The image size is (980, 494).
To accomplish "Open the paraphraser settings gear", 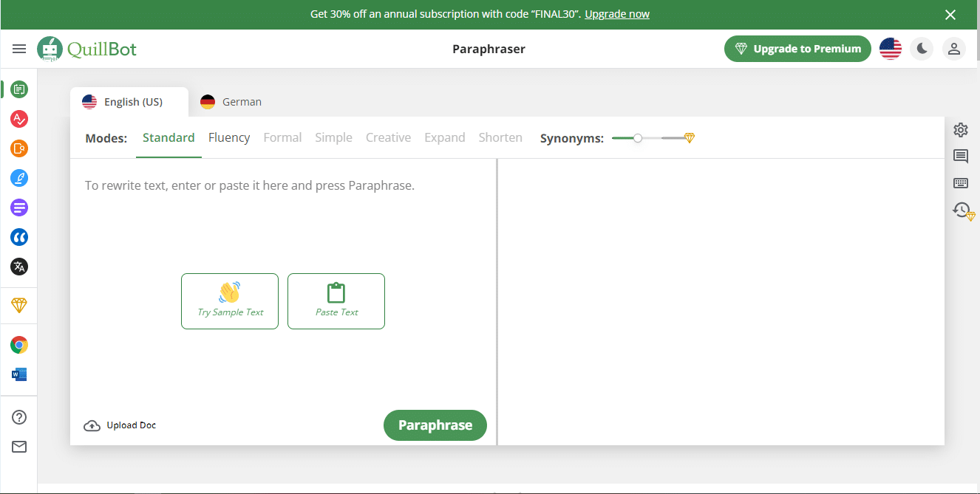I will tap(961, 130).
